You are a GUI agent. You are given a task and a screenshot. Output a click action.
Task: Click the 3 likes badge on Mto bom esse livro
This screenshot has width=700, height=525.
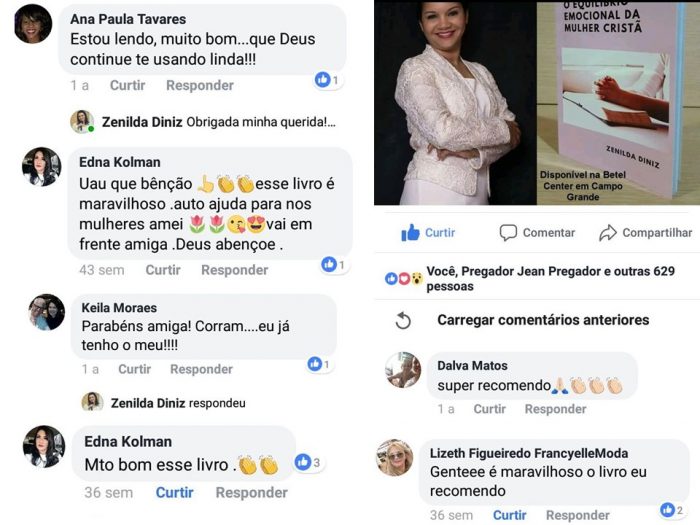coord(308,462)
